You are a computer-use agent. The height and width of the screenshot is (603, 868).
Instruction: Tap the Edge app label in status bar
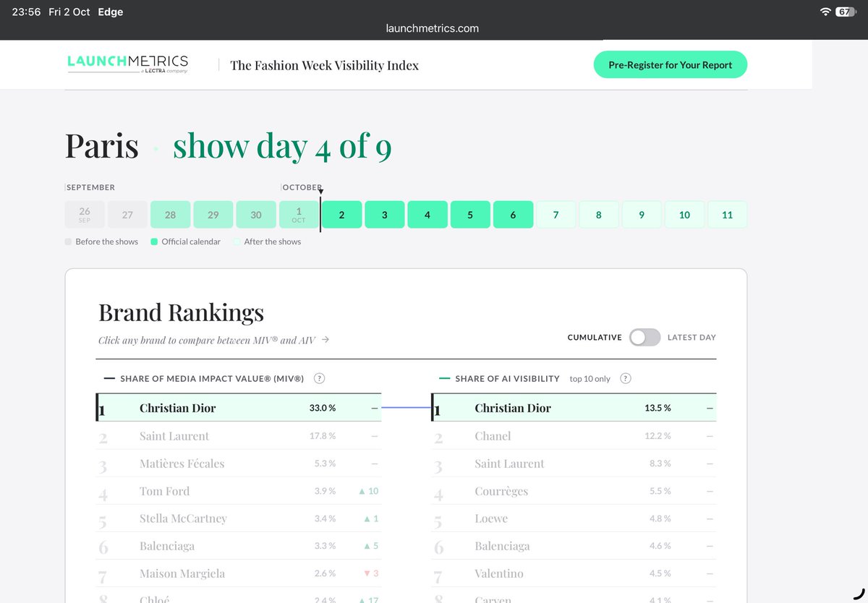click(111, 12)
